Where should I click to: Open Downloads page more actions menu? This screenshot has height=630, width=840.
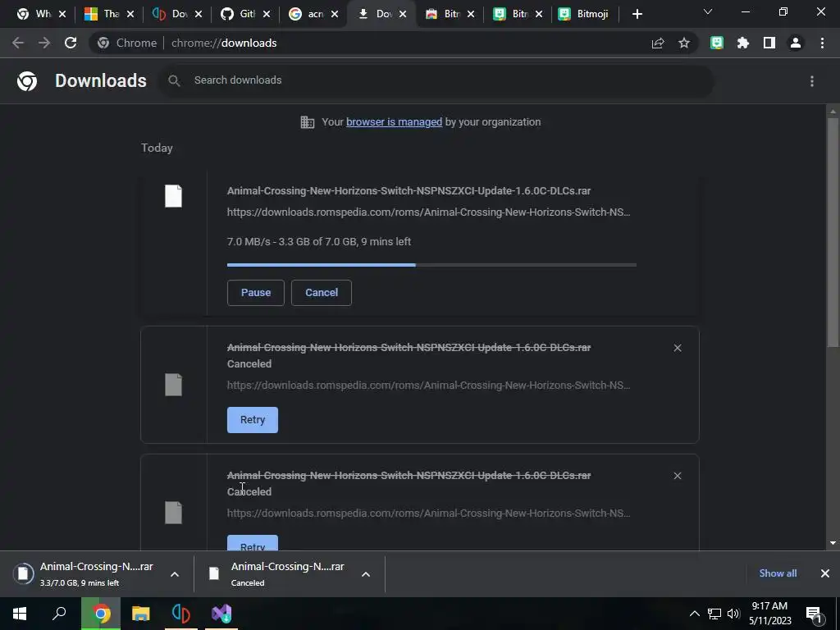(x=812, y=81)
